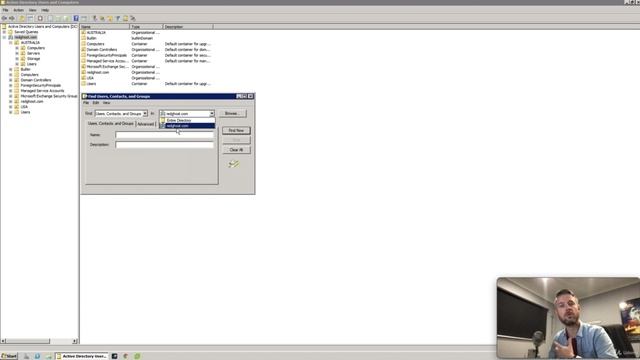
Task: Open File menu in Find dialog
Action: [86, 103]
